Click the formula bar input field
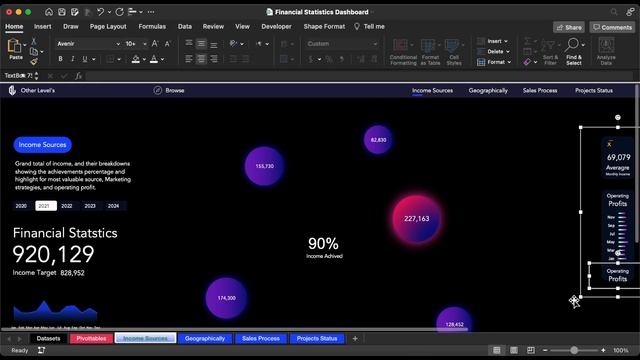This screenshot has height=360, width=640. point(359,76)
